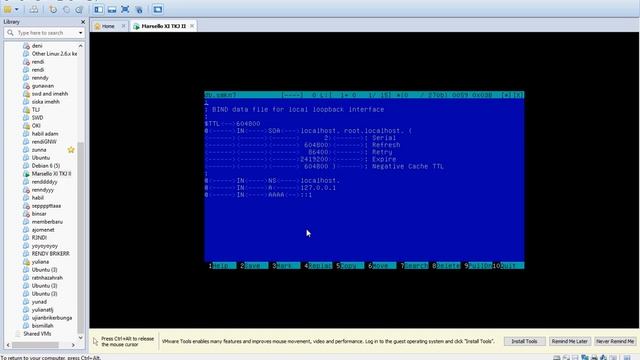Select the yunad virtual machine
The width and height of the screenshot is (640, 360).
click(x=39, y=302)
